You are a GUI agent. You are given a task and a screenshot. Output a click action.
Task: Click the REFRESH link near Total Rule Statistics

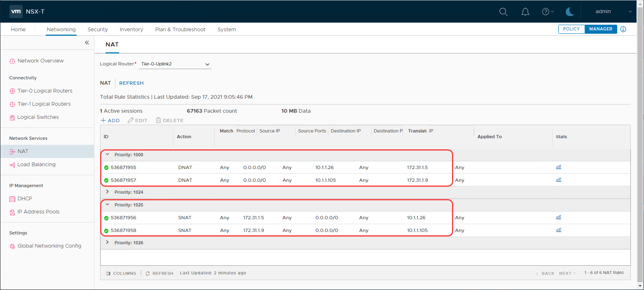[131, 83]
